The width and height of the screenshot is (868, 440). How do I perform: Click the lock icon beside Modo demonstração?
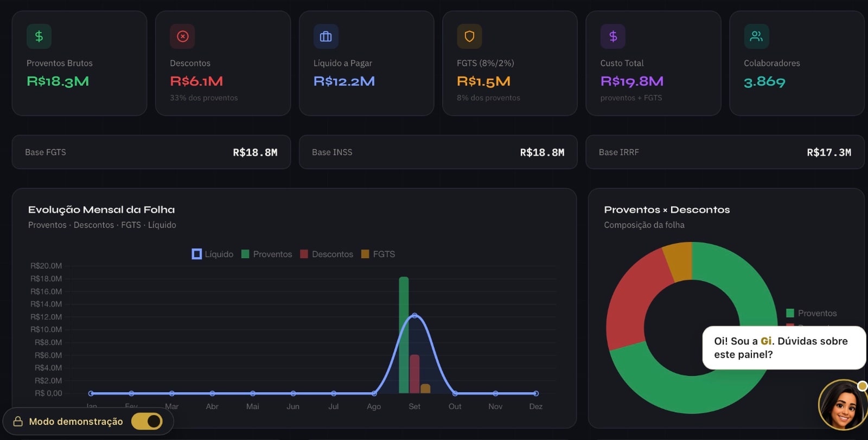pos(18,422)
